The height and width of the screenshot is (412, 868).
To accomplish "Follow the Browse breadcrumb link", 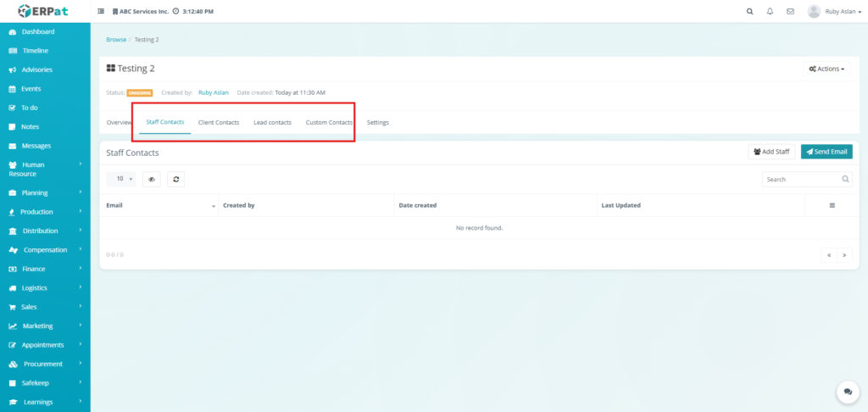I will [116, 40].
